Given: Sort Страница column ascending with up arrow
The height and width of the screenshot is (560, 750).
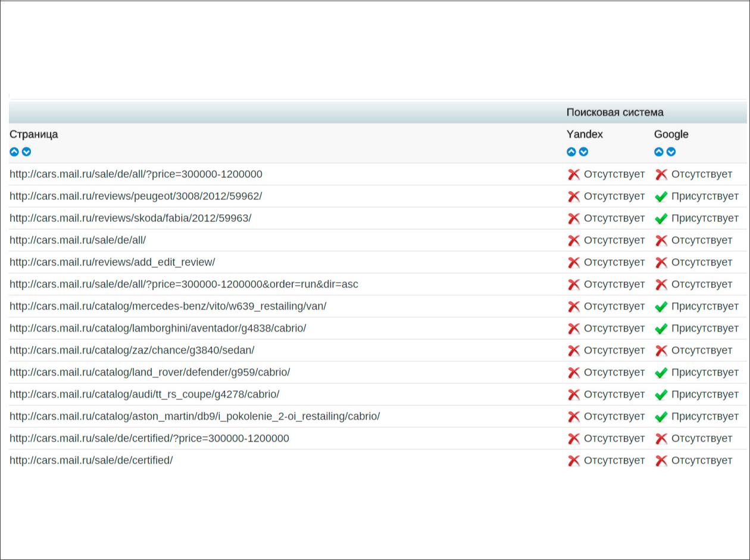Looking at the screenshot, I should [x=14, y=152].
